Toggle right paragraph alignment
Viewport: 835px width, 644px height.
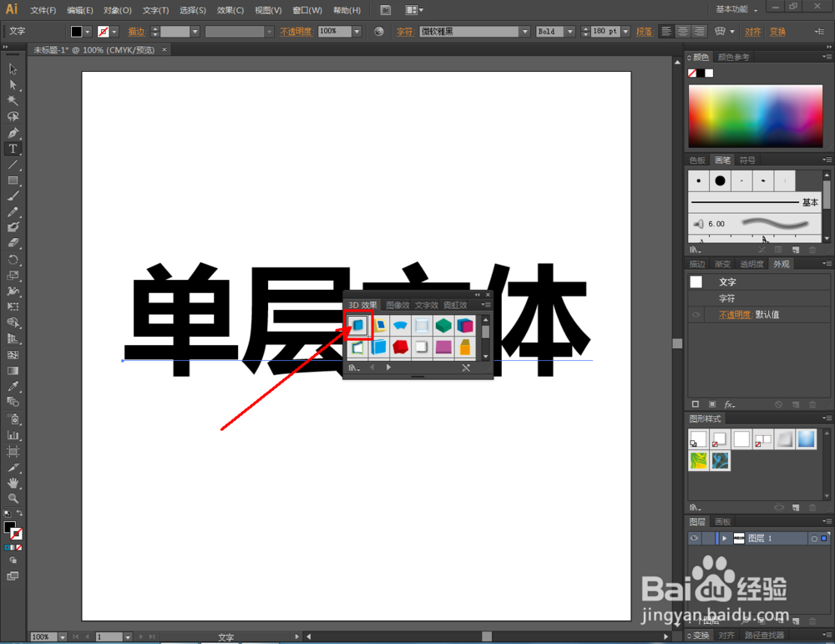click(x=698, y=30)
